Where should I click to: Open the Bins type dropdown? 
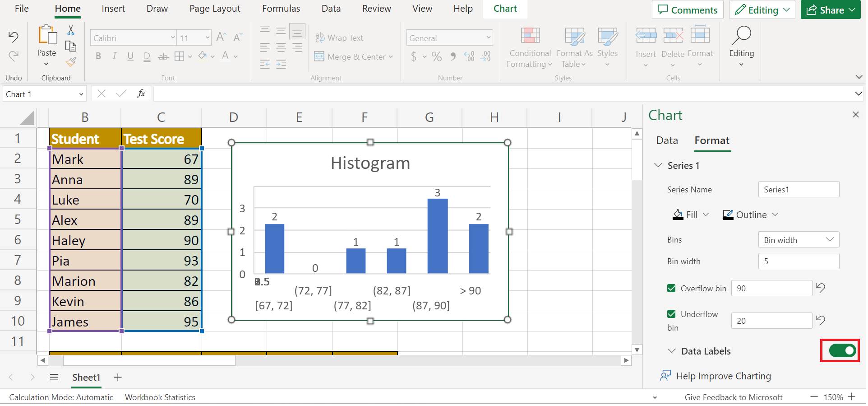tap(798, 240)
